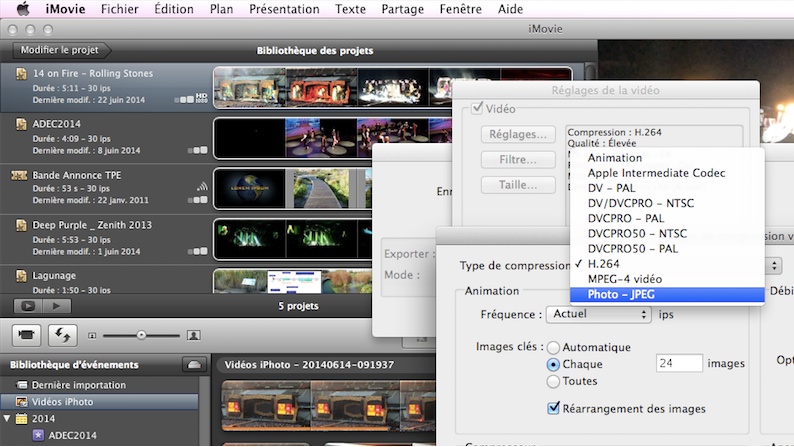Collapse the 2014 year disclosure triangle
This screenshot has height=447, width=794.
click(x=7, y=419)
